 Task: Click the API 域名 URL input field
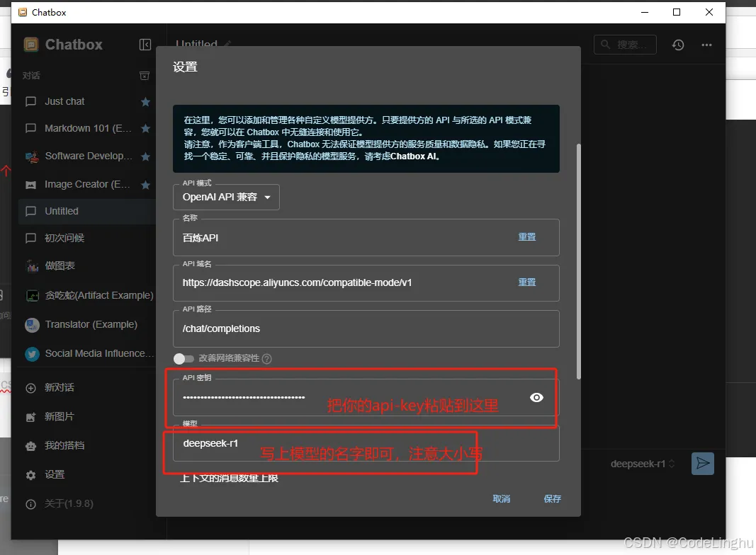(x=366, y=282)
